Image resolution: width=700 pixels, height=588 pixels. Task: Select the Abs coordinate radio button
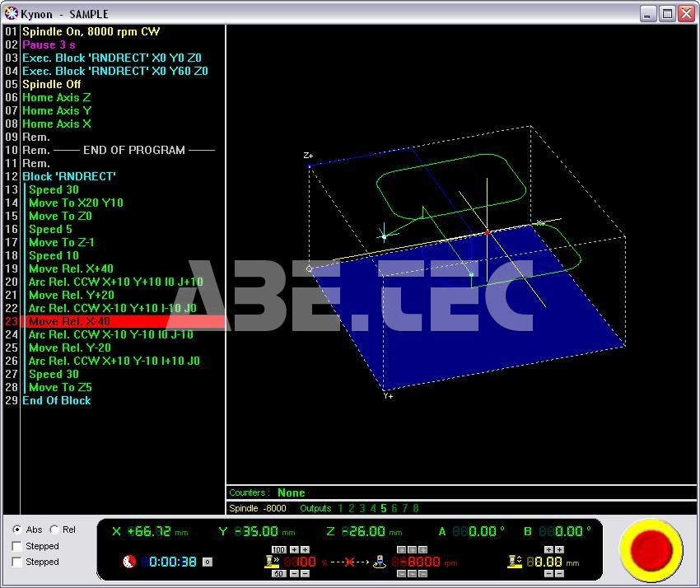(x=17, y=530)
